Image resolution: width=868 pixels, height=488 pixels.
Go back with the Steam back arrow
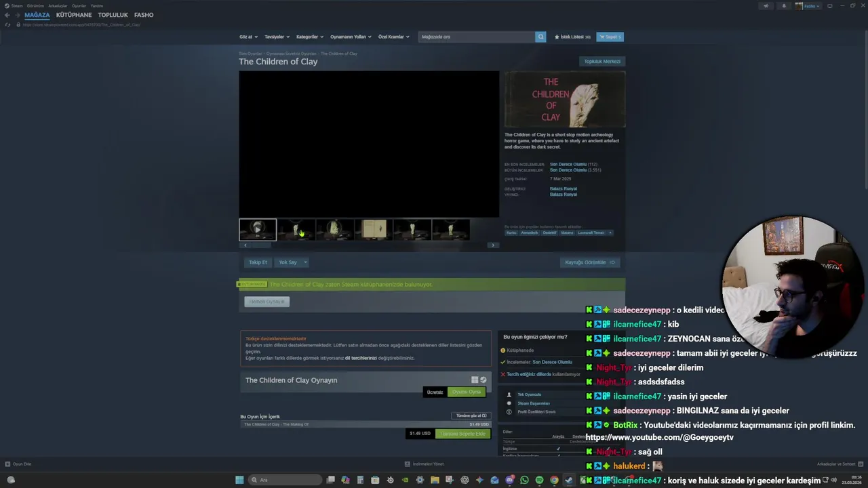7,15
